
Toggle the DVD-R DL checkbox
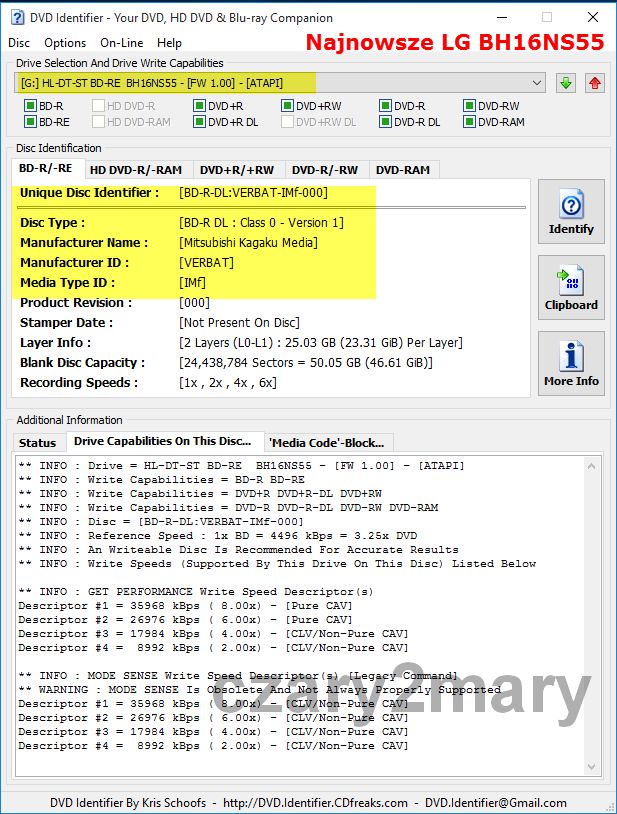[x=385, y=122]
